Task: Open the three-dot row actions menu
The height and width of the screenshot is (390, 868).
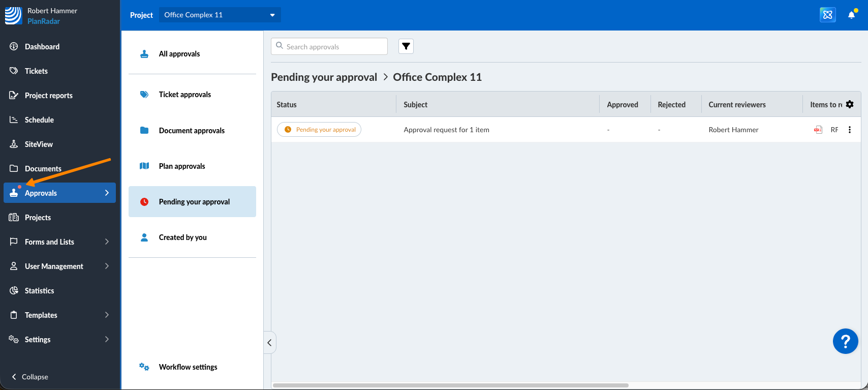Action: [x=849, y=130]
